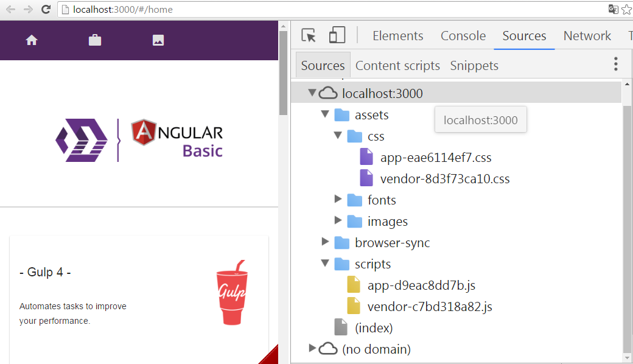Collapse the assets folder arrow
Viewport: 633px width, 364px height.
(x=326, y=114)
